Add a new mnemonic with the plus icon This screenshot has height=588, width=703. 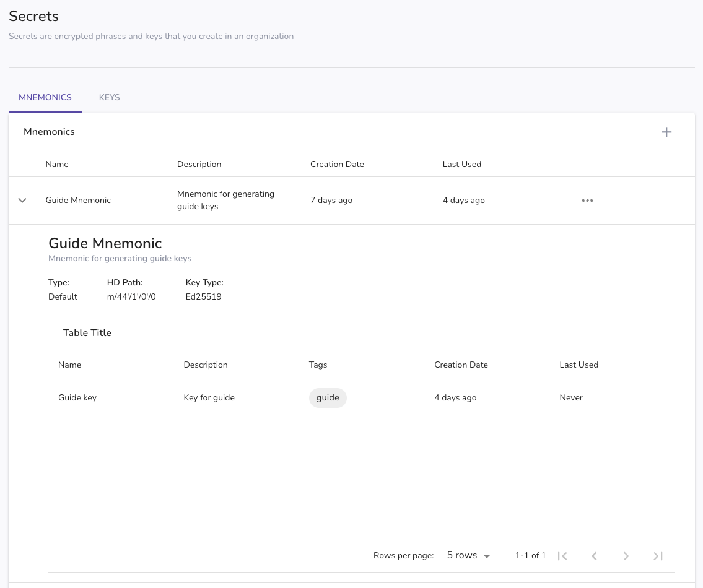click(666, 132)
